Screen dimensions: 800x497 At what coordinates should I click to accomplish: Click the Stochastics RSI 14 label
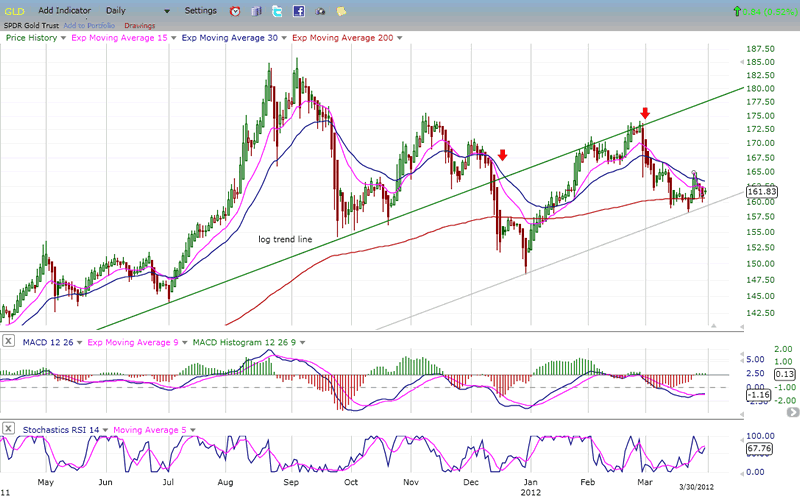point(61,430)
